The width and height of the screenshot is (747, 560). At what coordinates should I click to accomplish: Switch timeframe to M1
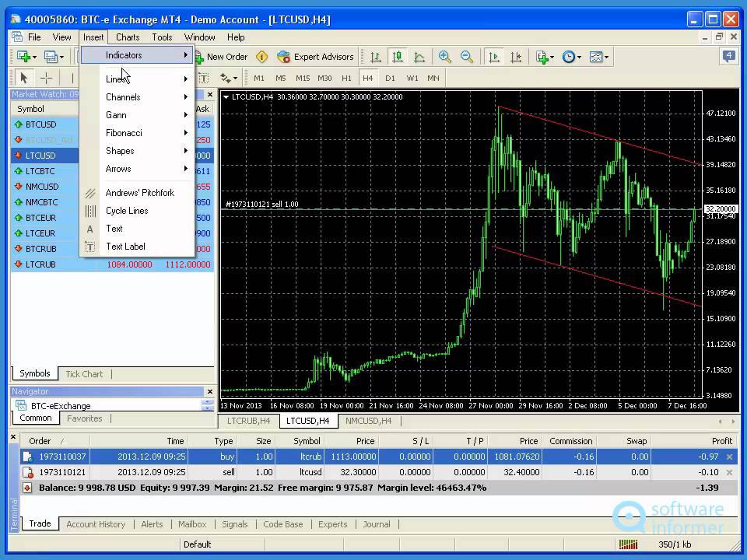pos(258,78)
